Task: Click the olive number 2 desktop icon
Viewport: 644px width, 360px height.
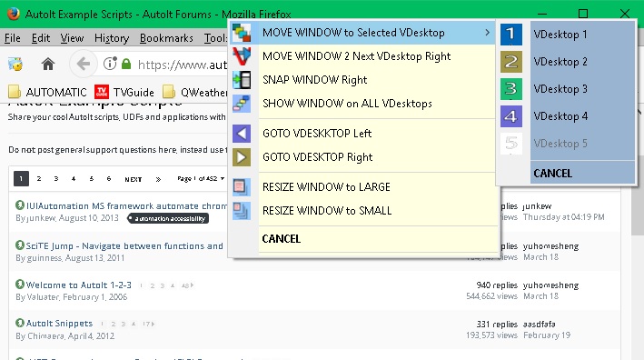Action: click(x=510, y=62)
